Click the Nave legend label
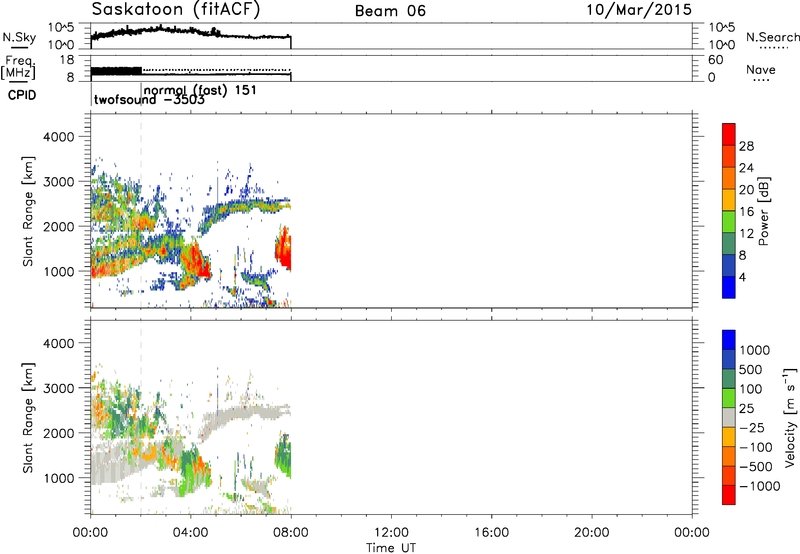 (x=761, y=69)
